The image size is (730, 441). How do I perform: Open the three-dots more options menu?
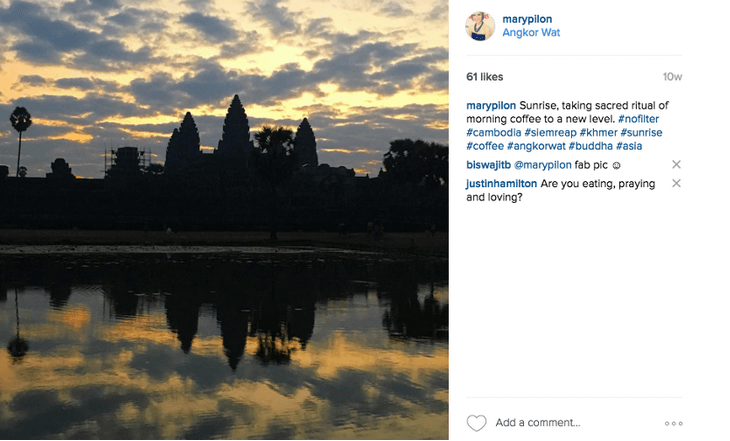point(673,423)
